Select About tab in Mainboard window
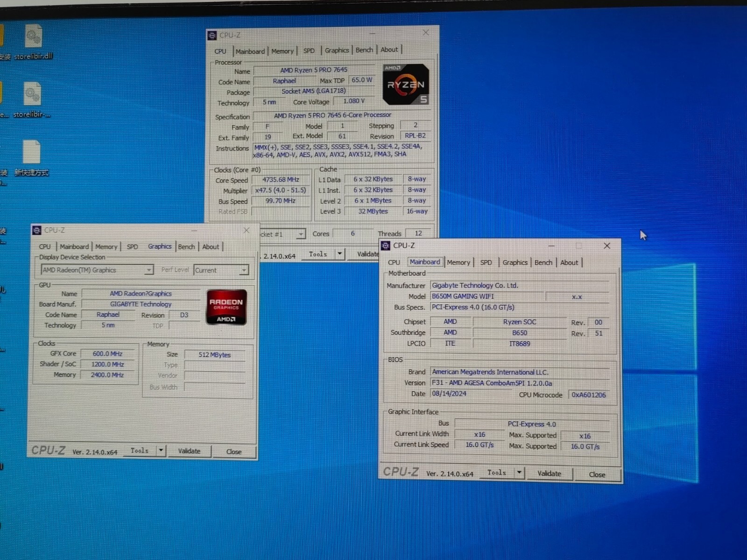 [x=569, y=262]
